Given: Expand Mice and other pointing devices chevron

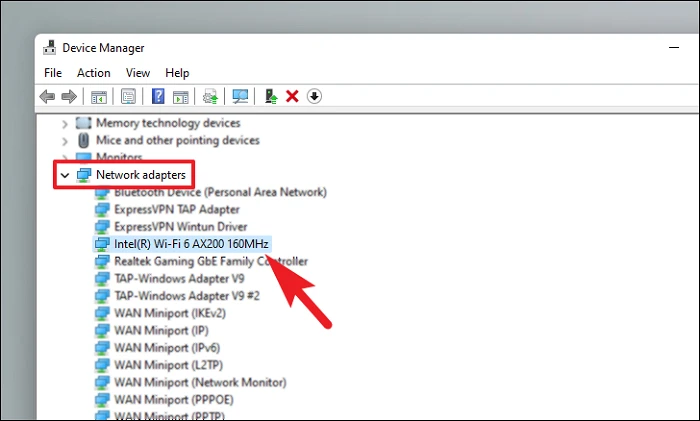Looking at the screenshot, I should (65, 142).
